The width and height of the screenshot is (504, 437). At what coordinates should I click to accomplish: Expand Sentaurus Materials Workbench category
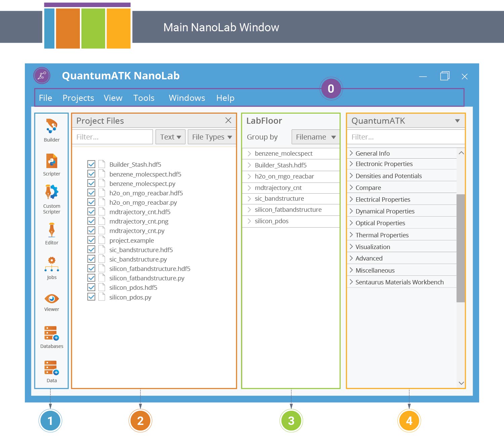351,282
